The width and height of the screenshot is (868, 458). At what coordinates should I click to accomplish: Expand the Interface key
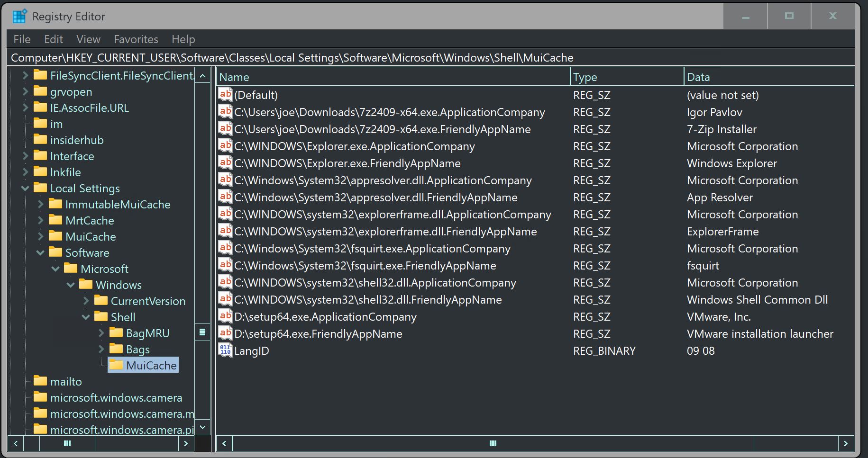click(x=26, y=156)
